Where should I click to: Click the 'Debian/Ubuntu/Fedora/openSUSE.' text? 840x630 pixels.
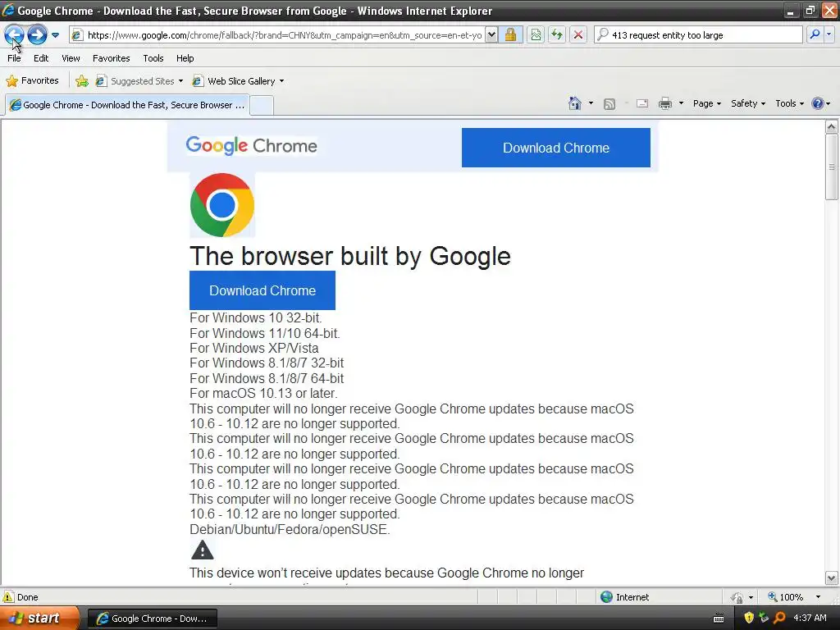click(x=290, y=529)
